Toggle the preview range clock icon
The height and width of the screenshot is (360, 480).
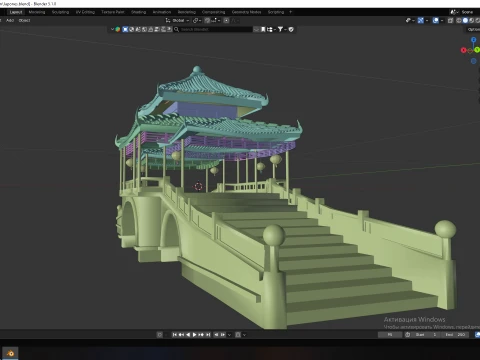click(x=408, y=335)
